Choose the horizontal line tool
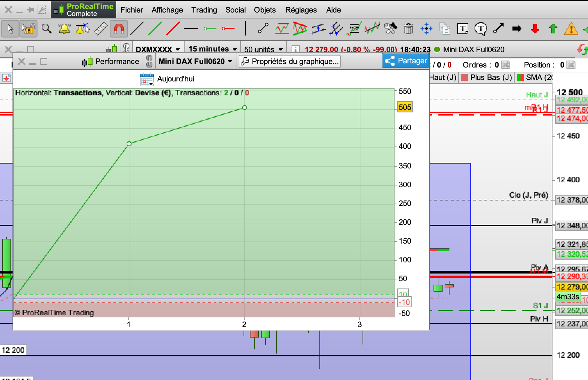This screenshot has width=588, height=380. point(191,29)
